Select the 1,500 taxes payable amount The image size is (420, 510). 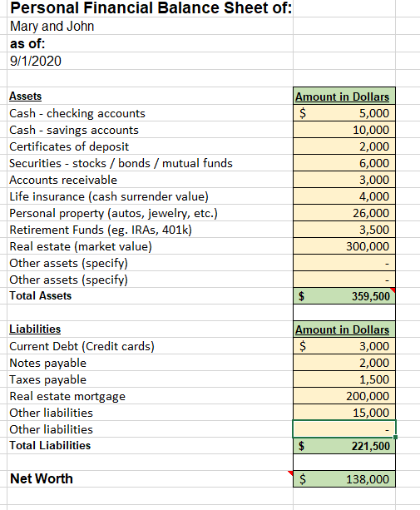point(344,379)
